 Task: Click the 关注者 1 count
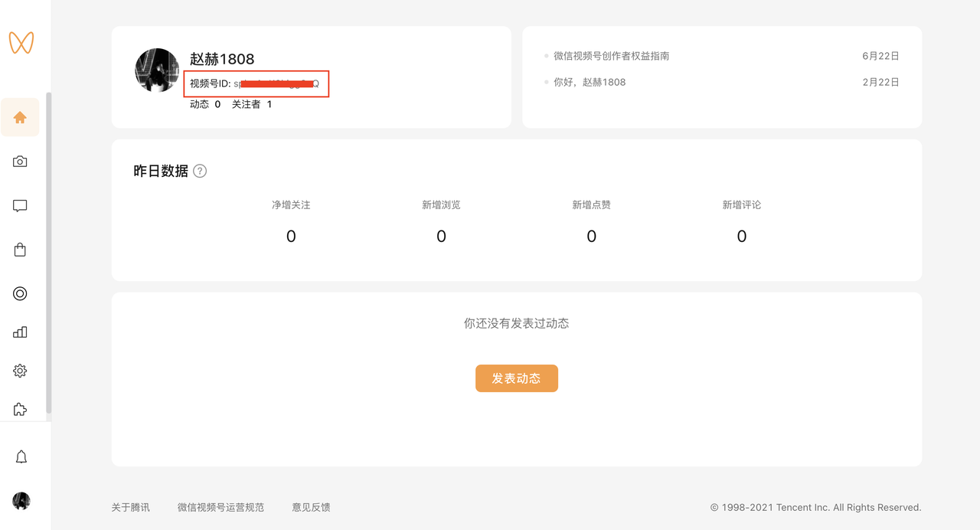[x=252, y=104]
